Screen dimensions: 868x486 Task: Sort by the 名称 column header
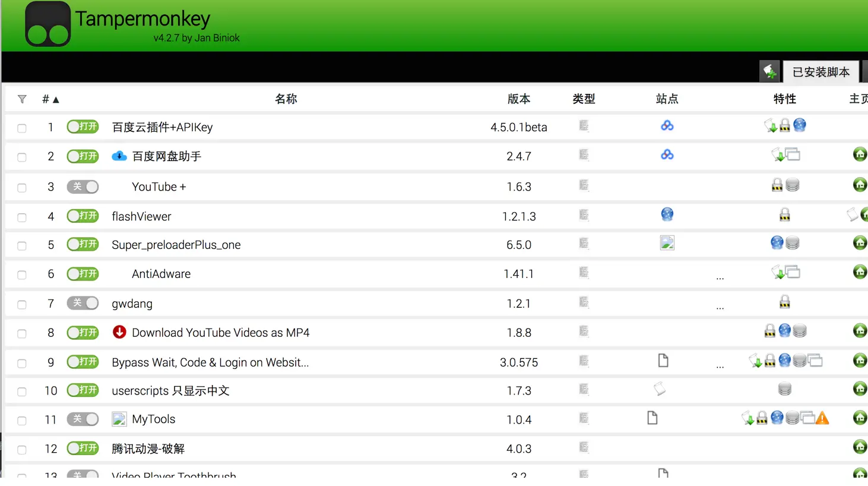(x=286, y=99)
